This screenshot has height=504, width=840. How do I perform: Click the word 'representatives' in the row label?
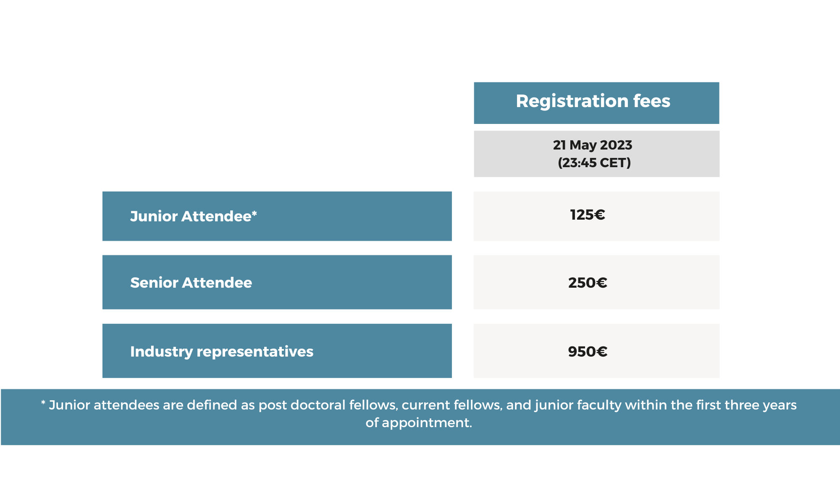point(255,352)
